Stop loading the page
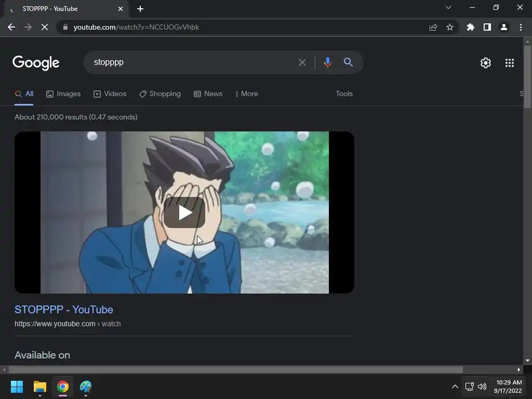The height and width of the screenshot is (399, 532). tap(45, 27)
